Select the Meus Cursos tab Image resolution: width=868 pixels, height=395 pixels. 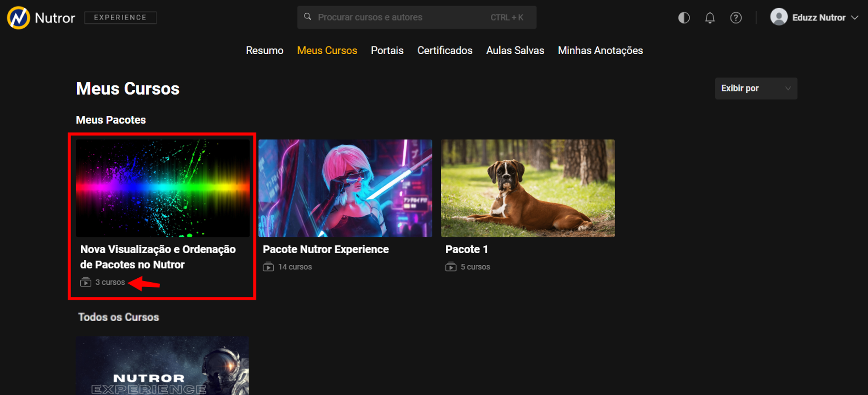327,50
